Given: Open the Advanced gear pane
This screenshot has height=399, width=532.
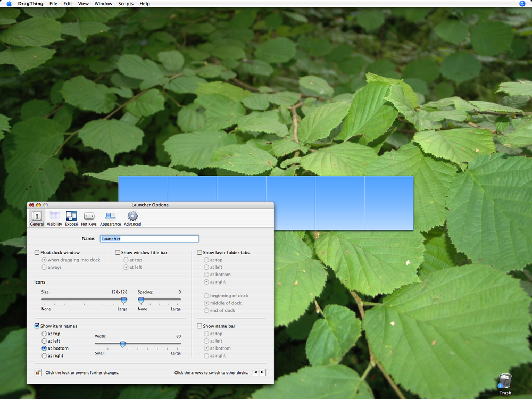Looking at the screenshot, I should pos(132,217).
